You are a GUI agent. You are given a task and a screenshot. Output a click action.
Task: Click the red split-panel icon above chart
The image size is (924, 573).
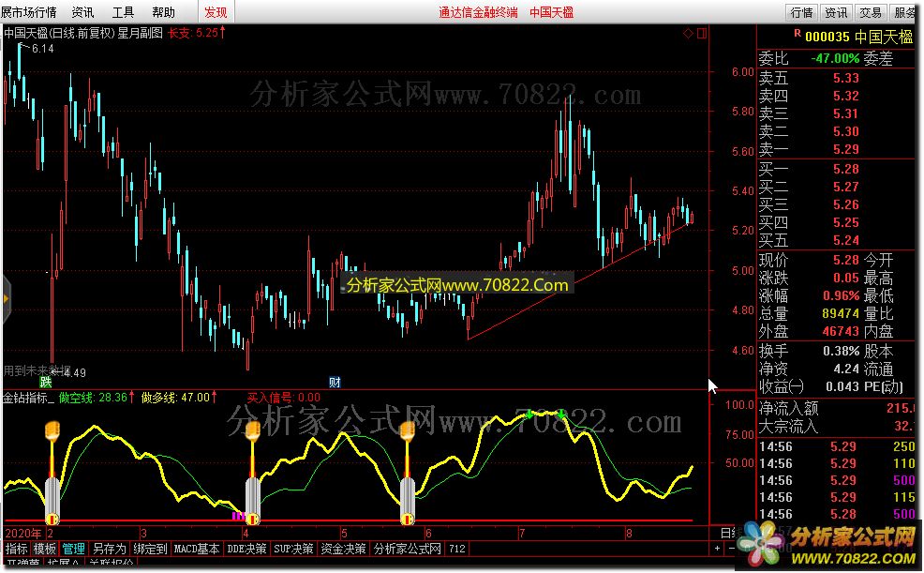tap(702, 33)
